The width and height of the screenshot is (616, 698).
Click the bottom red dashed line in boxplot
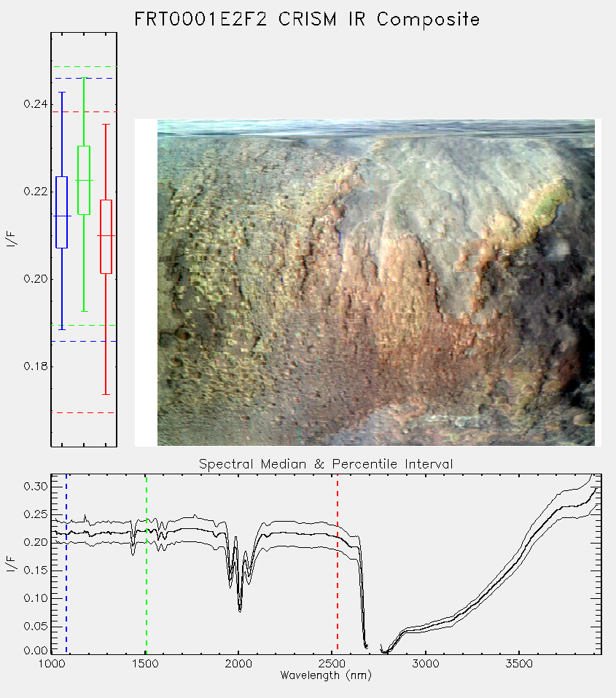(x=84, y=412)
